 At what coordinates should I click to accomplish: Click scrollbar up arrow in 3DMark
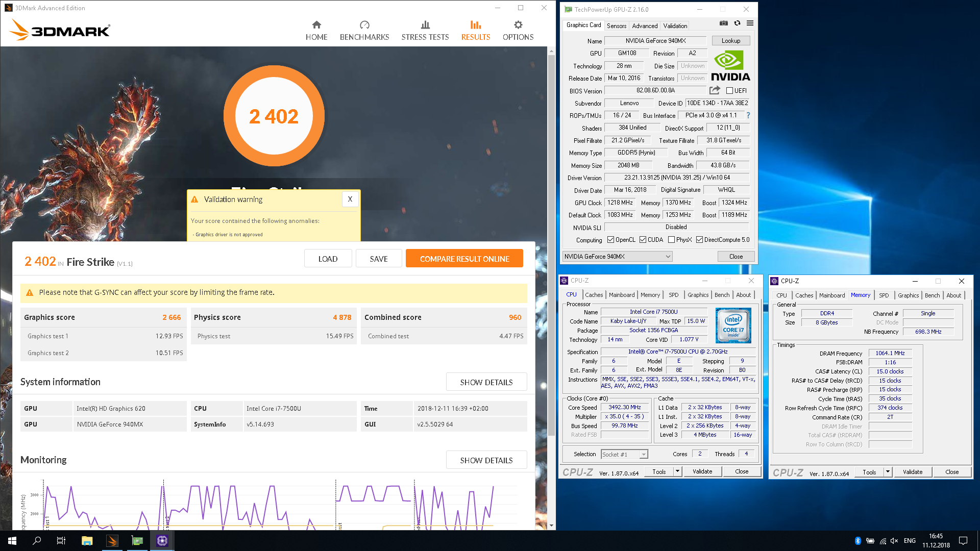[x=551, y=51]
